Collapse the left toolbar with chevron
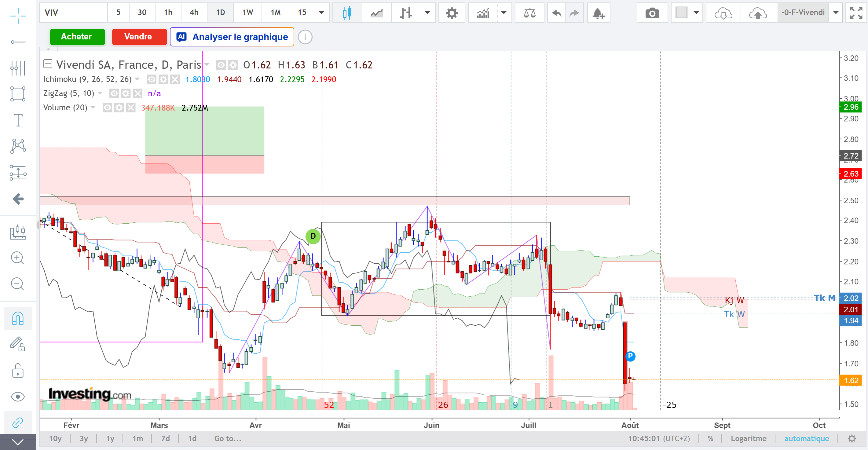Image resolution: width=868 pixels, height=450 pixels. 18,442
